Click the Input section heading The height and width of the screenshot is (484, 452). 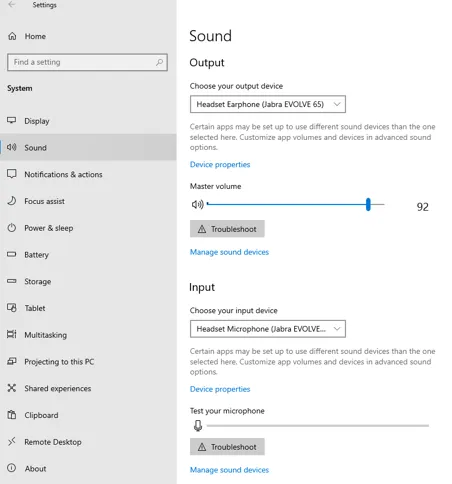[x=202, y=287]
